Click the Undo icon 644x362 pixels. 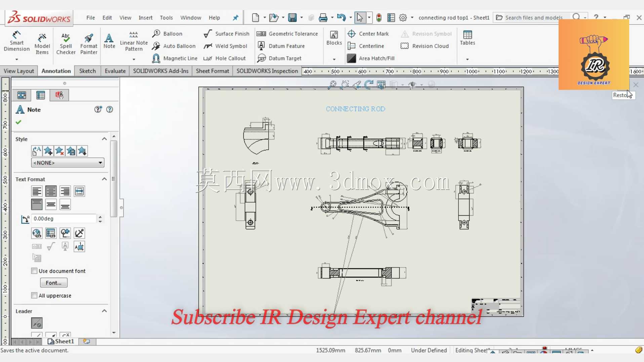click(341, 17)
